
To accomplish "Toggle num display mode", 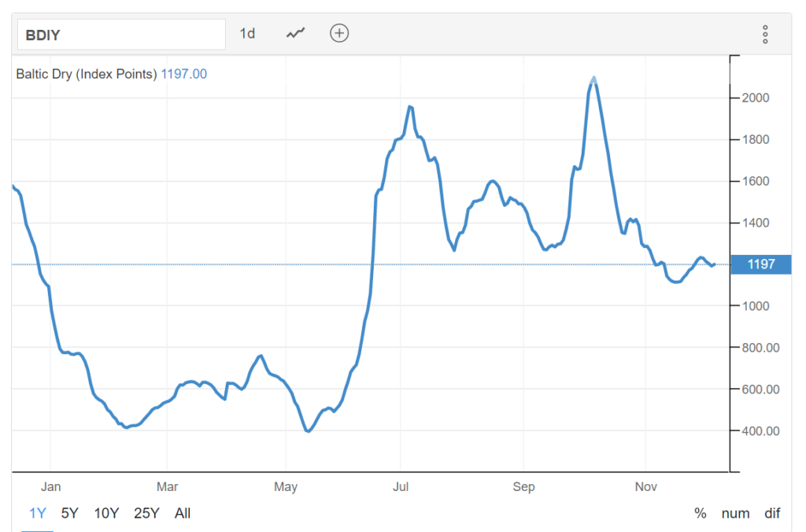I will [x=735, y=513].
